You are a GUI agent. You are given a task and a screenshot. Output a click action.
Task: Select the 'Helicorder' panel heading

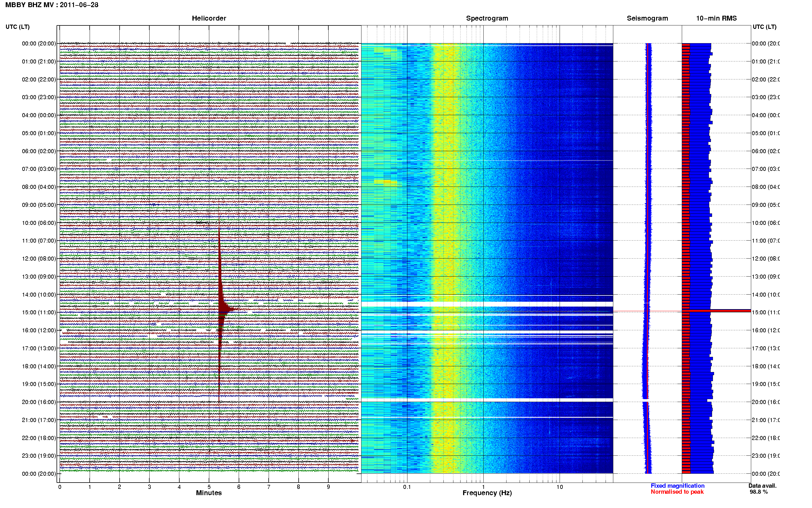(209, 19)
